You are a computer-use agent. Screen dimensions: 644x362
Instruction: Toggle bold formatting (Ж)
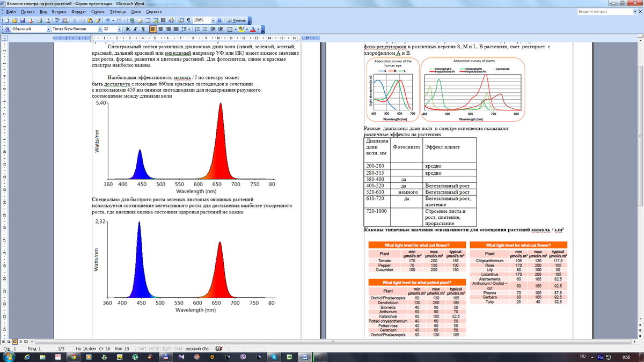pyautogui.click(x=128, y=29)
